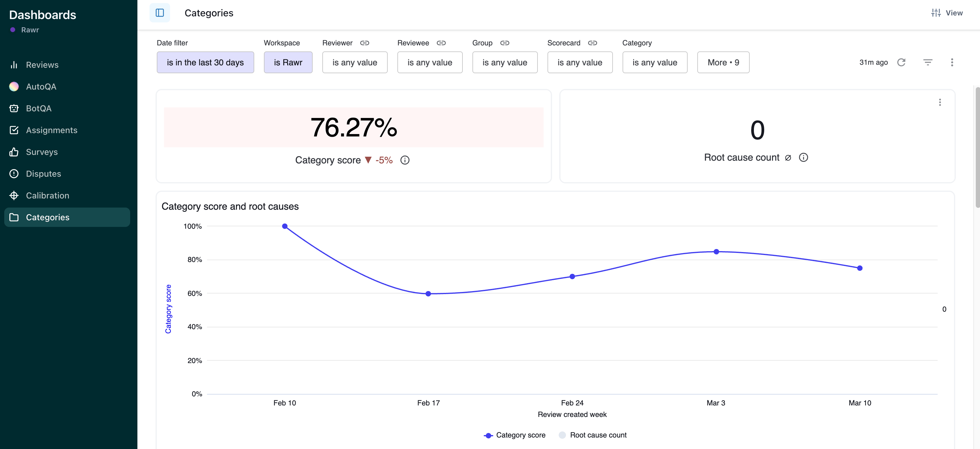Go to Calibration in sidebar
This screenshot has height=449, width=980.
48,195
